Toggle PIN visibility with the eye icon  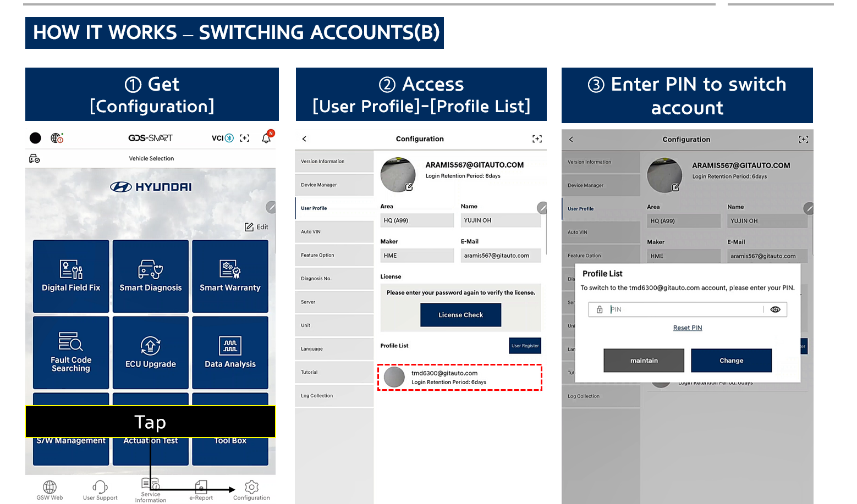776,309
